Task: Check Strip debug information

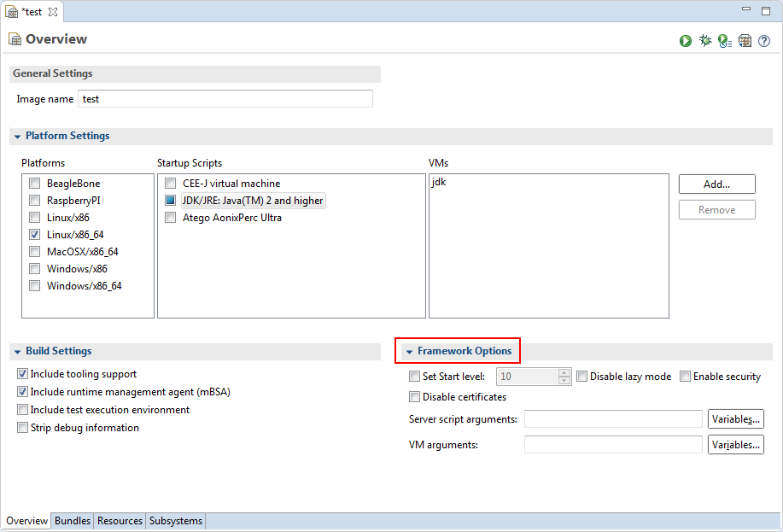Action: click(21, 428)
